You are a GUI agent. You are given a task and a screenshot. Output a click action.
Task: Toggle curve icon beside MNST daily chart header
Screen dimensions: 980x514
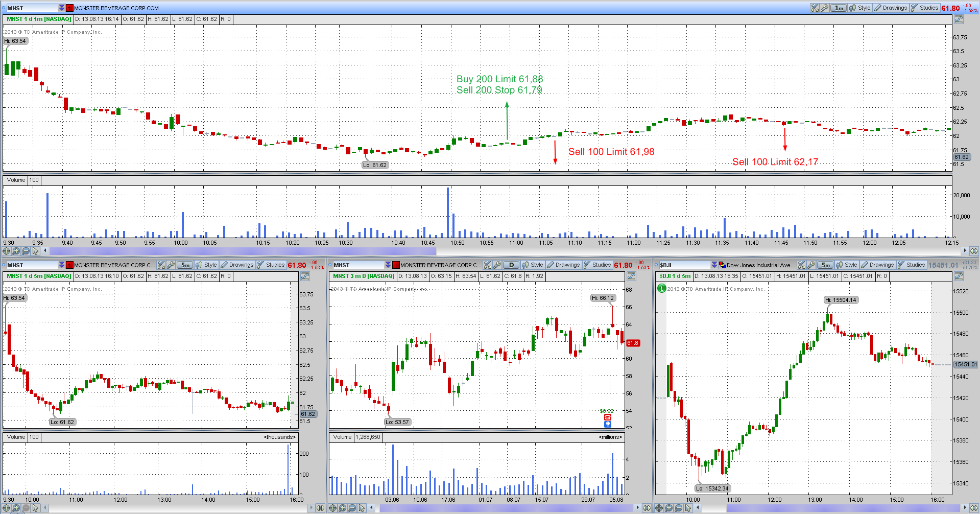631,276
